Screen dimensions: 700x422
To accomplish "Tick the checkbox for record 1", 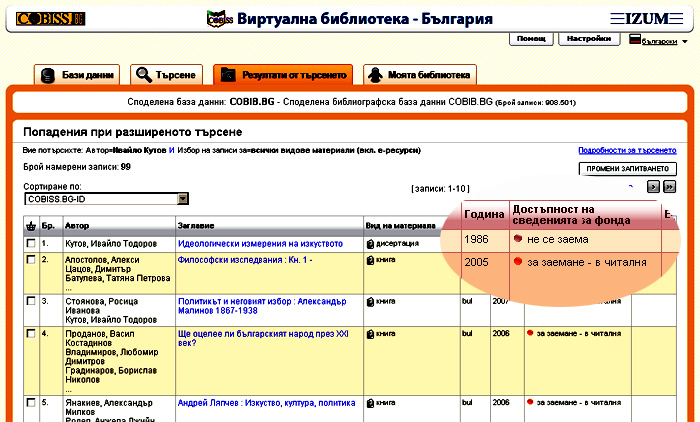I will [31, 243].
